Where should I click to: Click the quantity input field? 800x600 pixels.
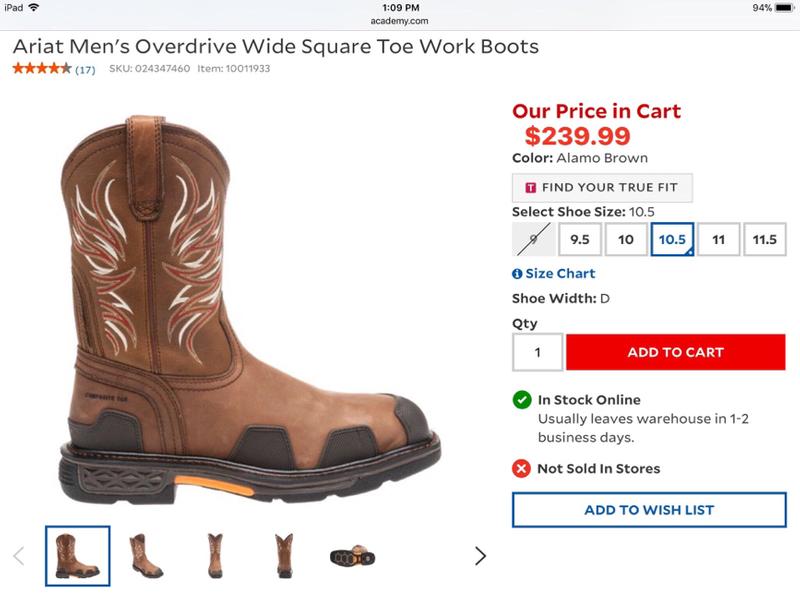pyautogui.click(x=537, y=352)
